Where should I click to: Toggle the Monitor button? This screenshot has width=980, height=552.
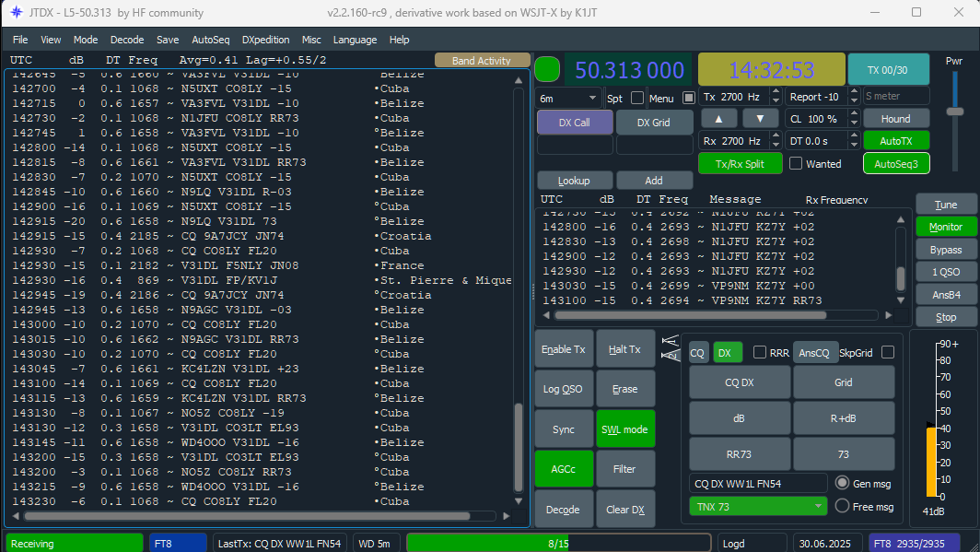point(946,227)
